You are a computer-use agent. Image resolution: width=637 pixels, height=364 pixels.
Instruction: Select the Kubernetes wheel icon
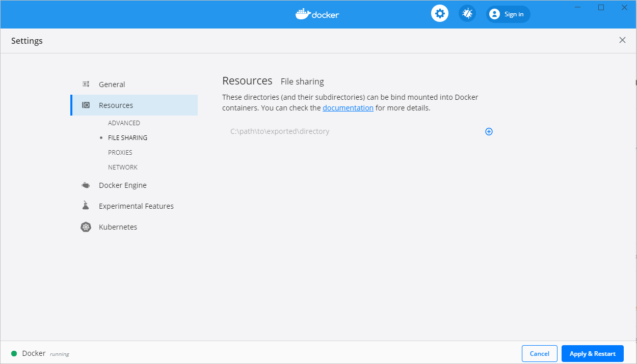tap(85, 227)
